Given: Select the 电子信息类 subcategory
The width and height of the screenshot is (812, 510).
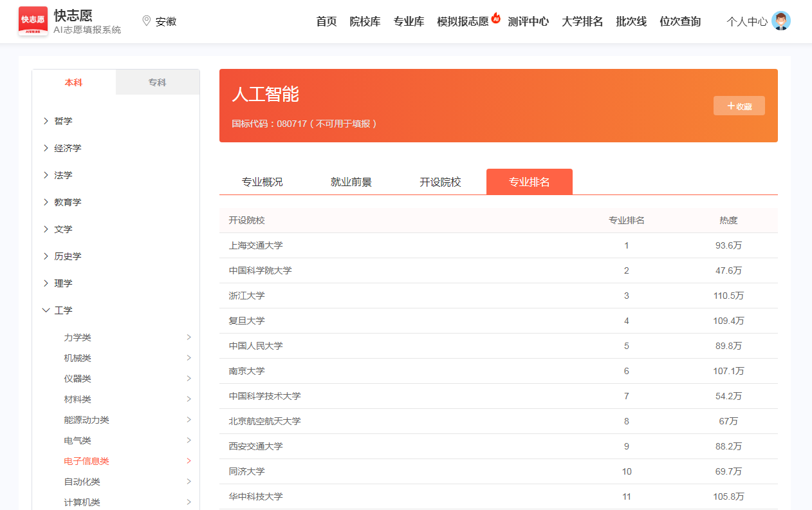Looking at the screenshot, I should [127, 461].
